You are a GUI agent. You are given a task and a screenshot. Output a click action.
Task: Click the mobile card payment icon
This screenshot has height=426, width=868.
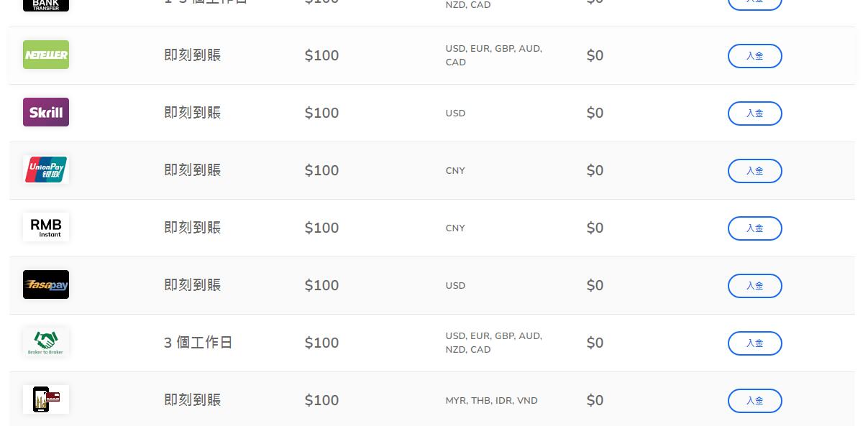(x=46, y=399)
